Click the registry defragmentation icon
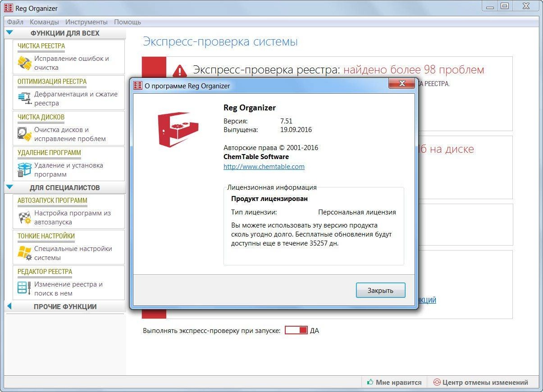This screenshot has height=392, width=543. click(x=24, y=98)
